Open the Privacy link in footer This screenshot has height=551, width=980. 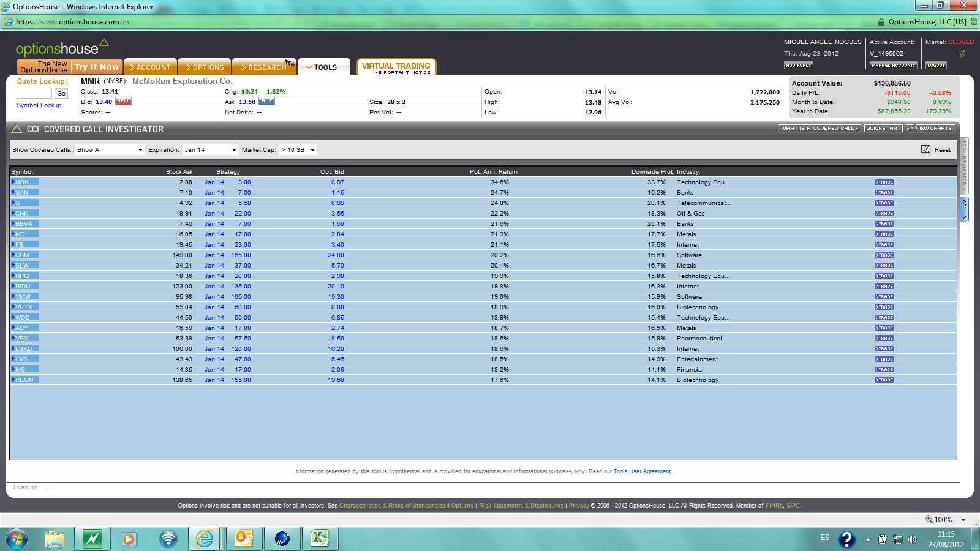click(579, 506)
